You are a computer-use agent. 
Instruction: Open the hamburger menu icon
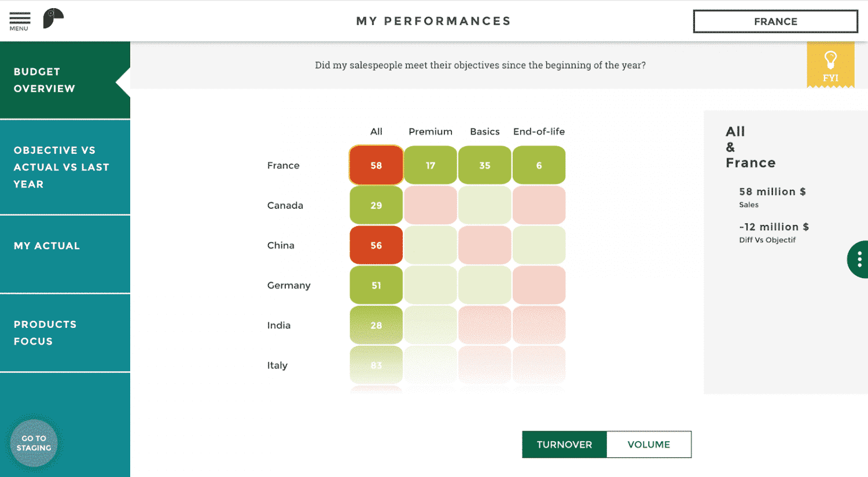(x=19, y=21)
